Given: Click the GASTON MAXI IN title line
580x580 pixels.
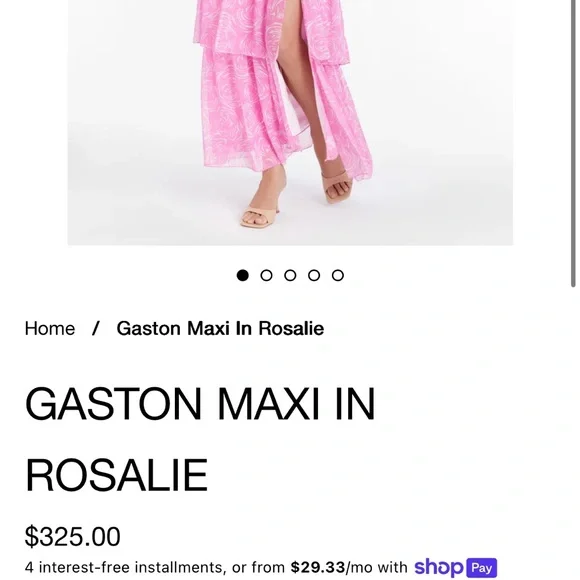Looking at the screenshot, I should coord(200,404).
